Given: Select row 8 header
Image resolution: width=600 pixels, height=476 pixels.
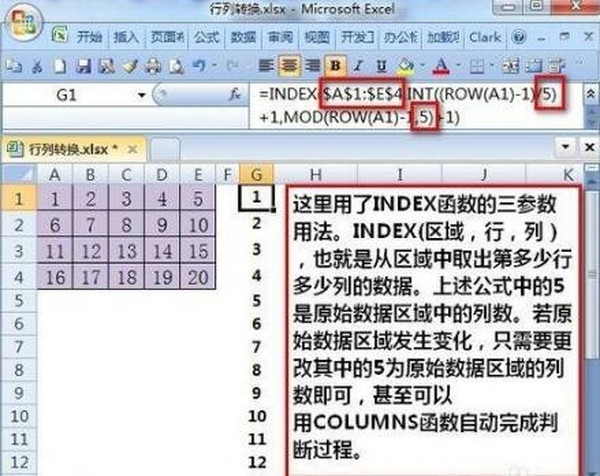Looking at the screenshot, I should click(x=19, y=370).
